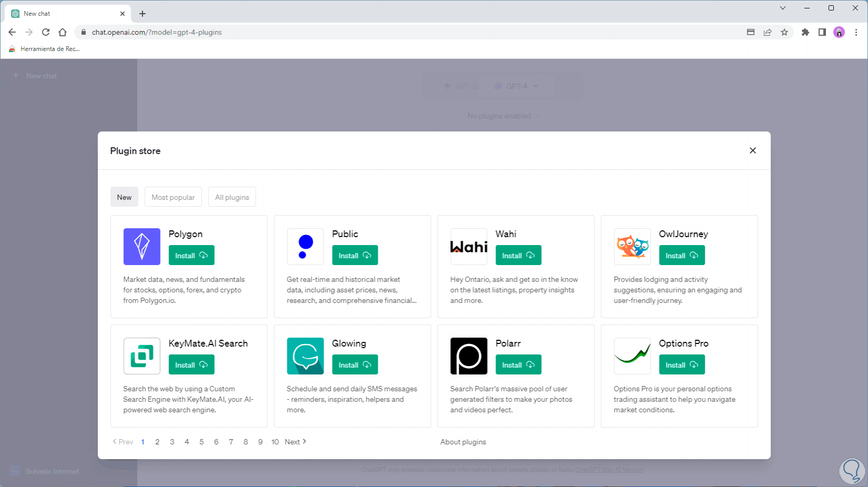Install the KeyMate.AI Search plugin
This screenshot has width=868, height=487.
coord(191,364)
